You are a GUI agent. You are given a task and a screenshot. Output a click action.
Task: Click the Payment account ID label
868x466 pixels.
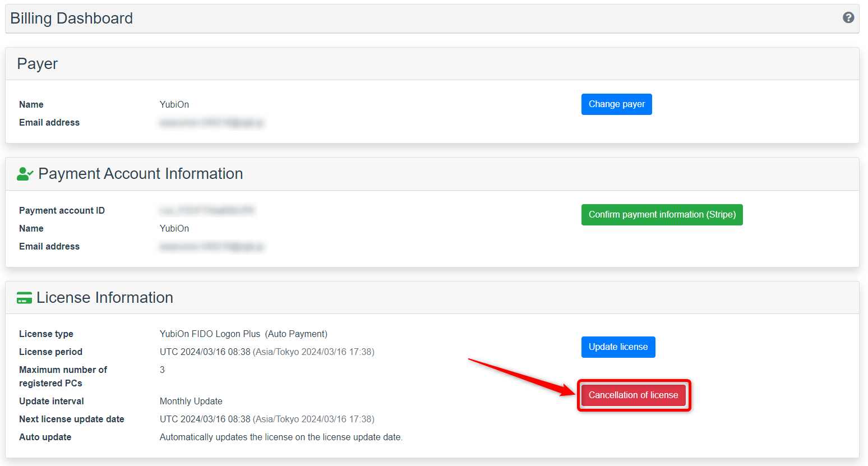tap(62, 211)
